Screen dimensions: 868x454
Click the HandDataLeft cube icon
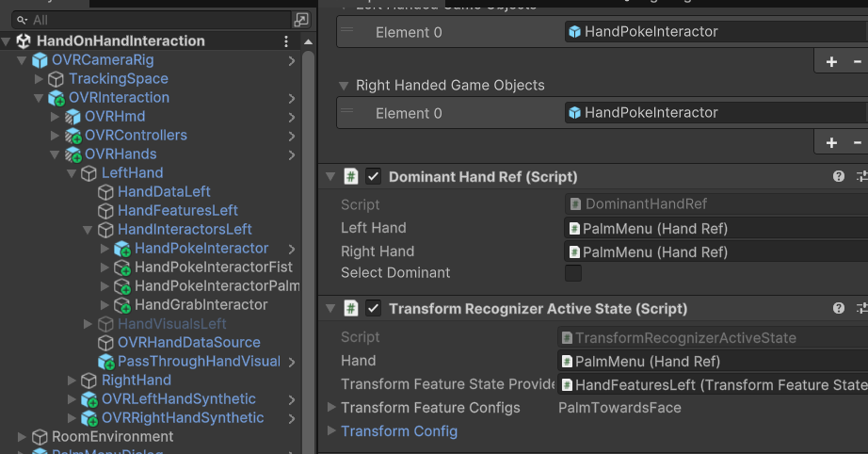tap(105, 192)
